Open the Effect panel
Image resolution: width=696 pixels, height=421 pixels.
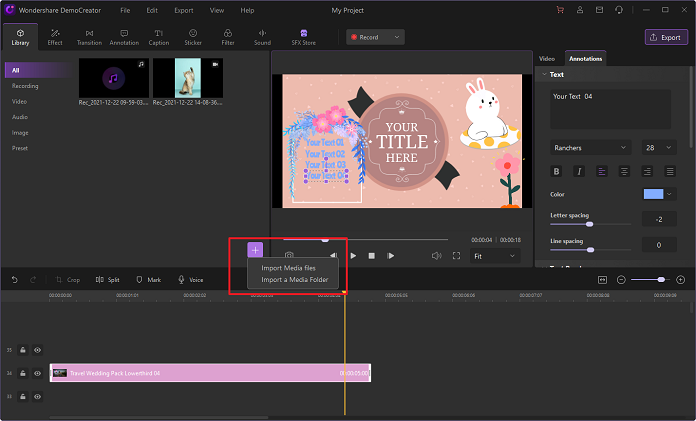click(55, 37)
